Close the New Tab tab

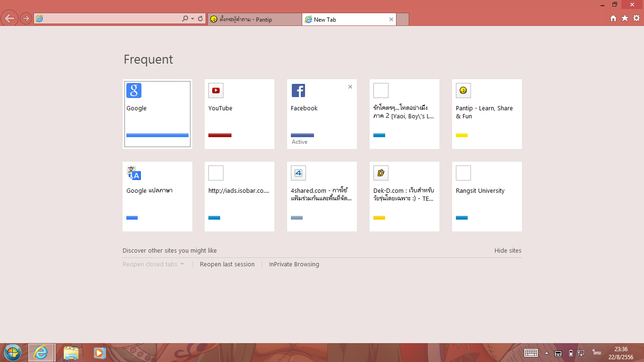(391, 19)
